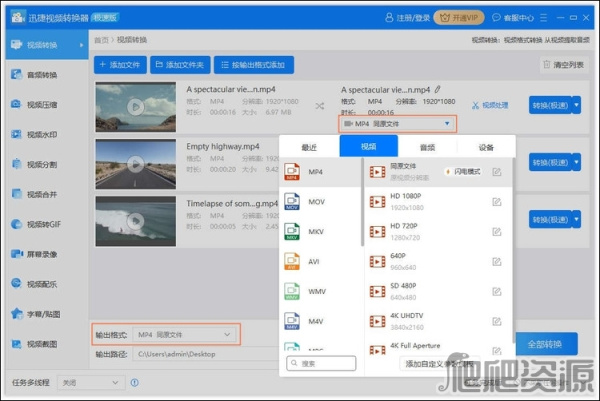Rename output file with pencil icon
The image size is (600, 401).
tap(437, 90)
